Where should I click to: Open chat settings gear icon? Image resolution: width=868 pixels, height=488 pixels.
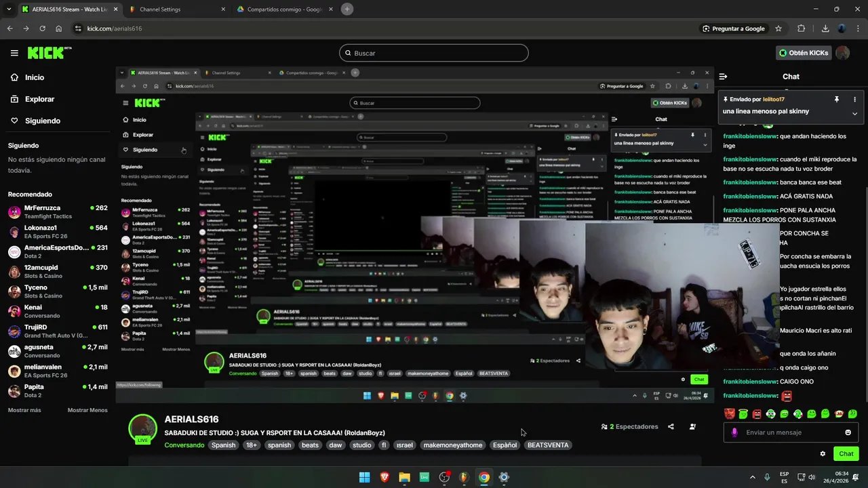[x=823, y=454]
